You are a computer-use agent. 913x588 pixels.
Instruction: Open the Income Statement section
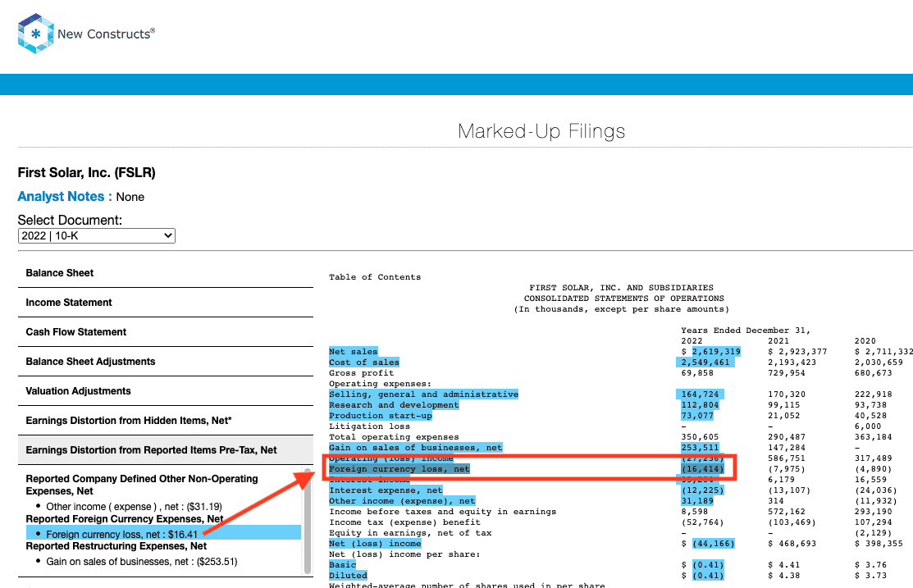166,303
